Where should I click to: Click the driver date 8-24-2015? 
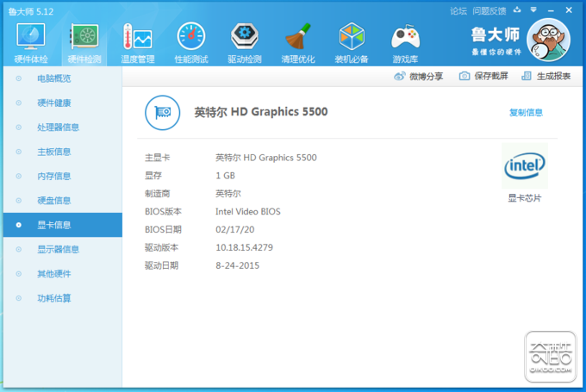[237, 265]
